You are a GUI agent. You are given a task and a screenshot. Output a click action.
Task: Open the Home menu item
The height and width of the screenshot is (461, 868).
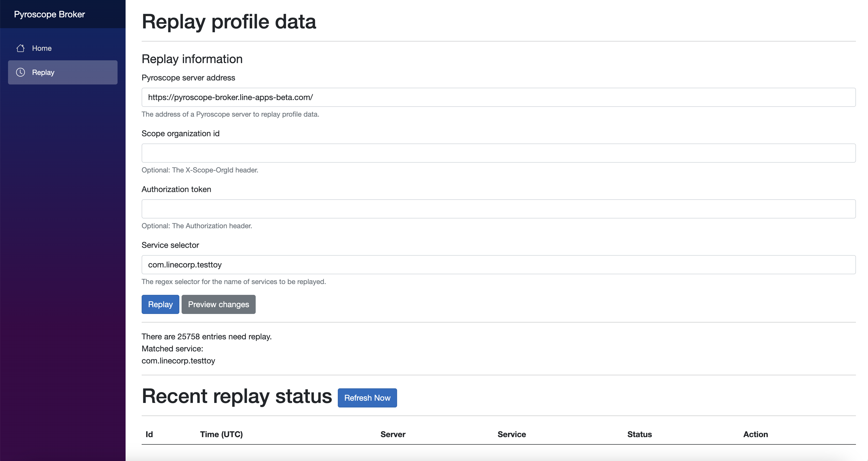pyautogui.click(x=63, y=48)
